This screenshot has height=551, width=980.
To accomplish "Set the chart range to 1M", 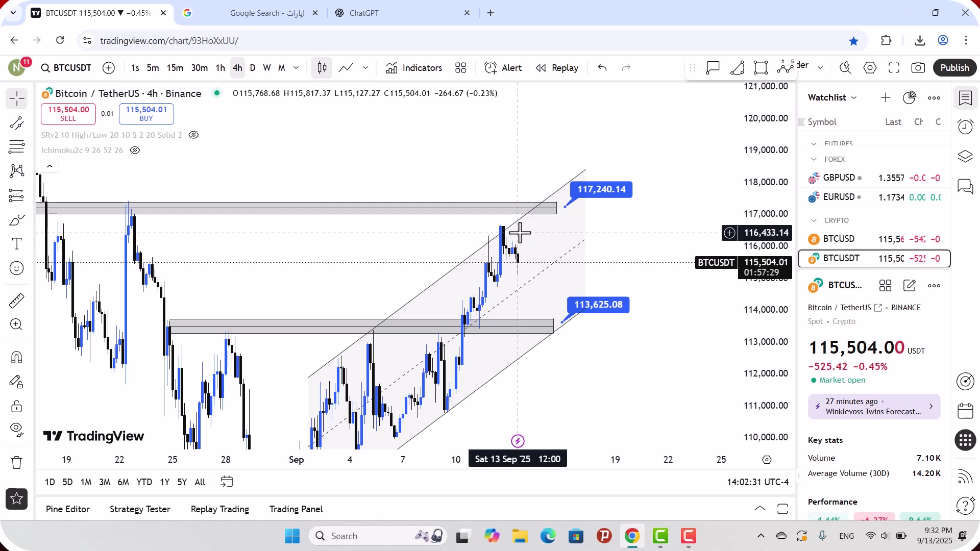I will (x=86, y=482).
